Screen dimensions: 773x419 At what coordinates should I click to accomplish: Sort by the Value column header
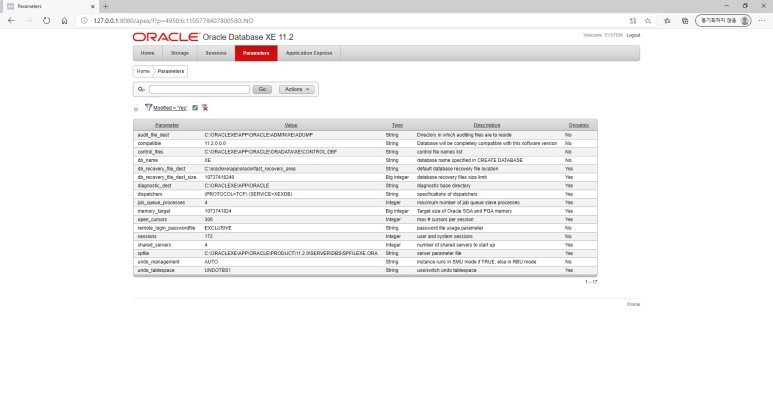coord(291,125)
